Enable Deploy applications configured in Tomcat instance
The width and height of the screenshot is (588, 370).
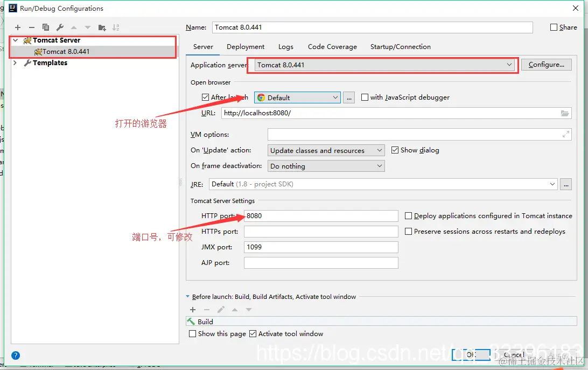(x=408, y=216)
